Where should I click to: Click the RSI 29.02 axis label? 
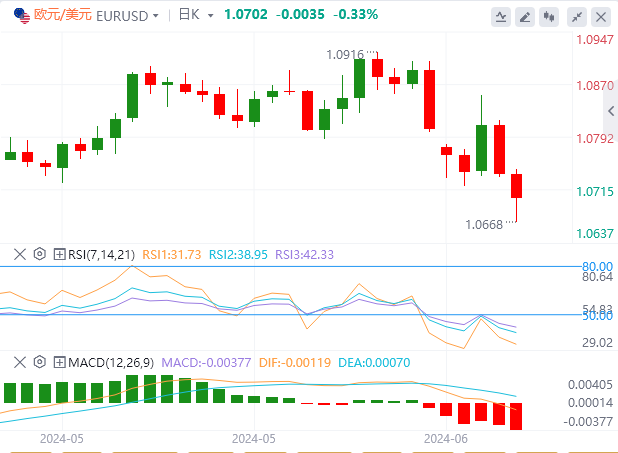pyautogui.click(x=598, y=343)
